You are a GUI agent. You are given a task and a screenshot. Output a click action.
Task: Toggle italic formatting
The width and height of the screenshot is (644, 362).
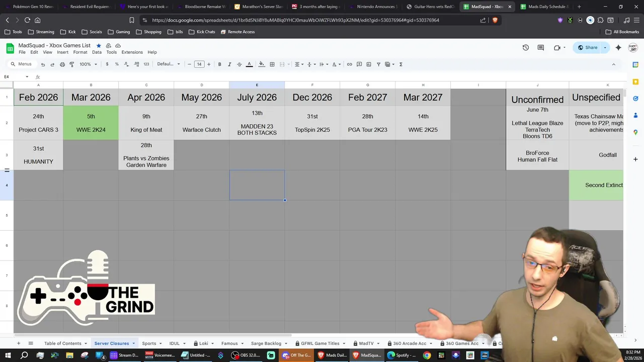pyautogui.click(x=229, y=64)
